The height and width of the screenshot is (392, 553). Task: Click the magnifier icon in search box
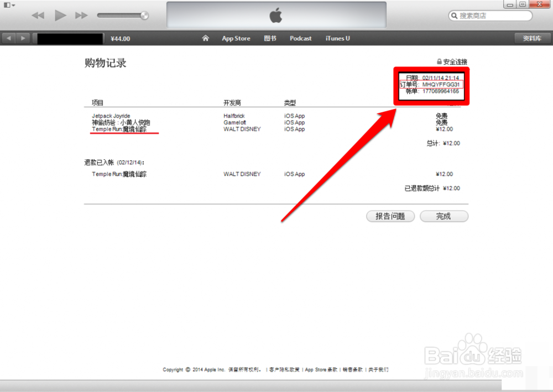tap(454, 16)
